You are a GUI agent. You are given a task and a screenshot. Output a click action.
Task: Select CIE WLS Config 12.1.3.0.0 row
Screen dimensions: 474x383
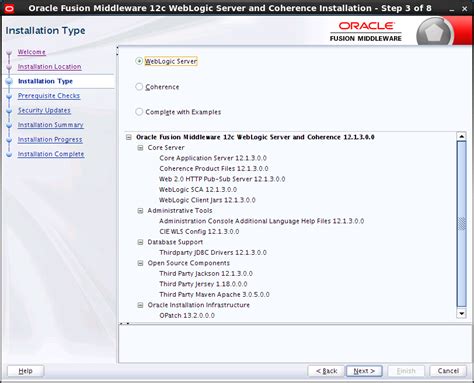[199, 232]
